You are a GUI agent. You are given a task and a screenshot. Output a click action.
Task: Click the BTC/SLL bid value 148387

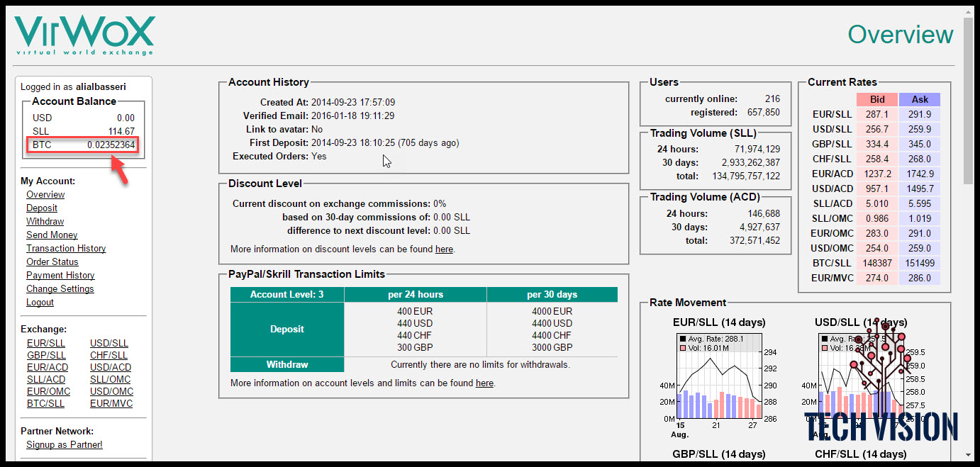tap(877, 263)
